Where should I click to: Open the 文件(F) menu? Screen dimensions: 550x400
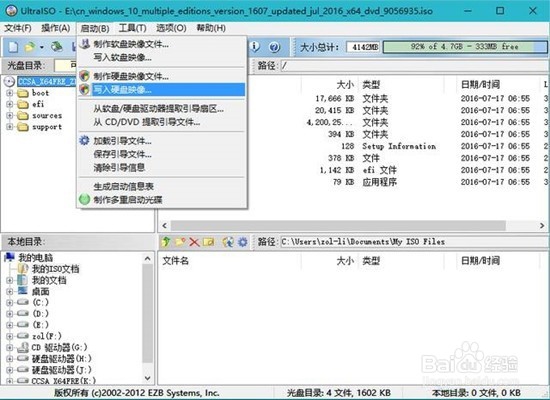coord(18,28)
